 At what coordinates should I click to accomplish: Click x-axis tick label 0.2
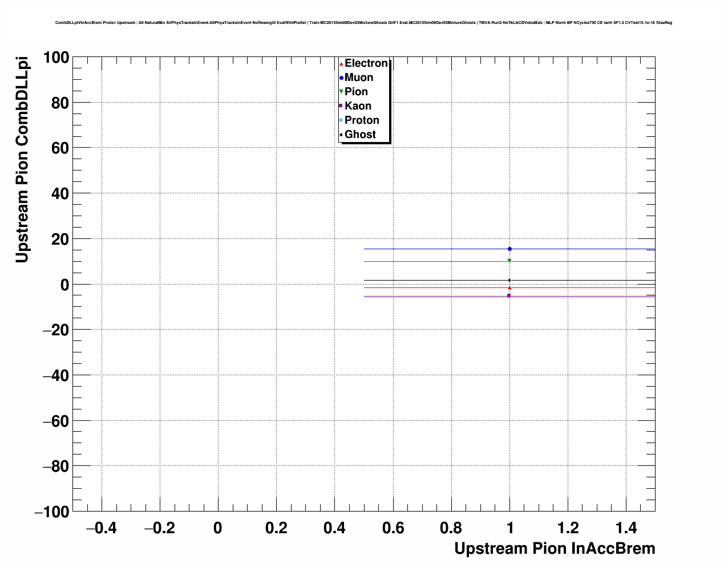pos(276,528)
